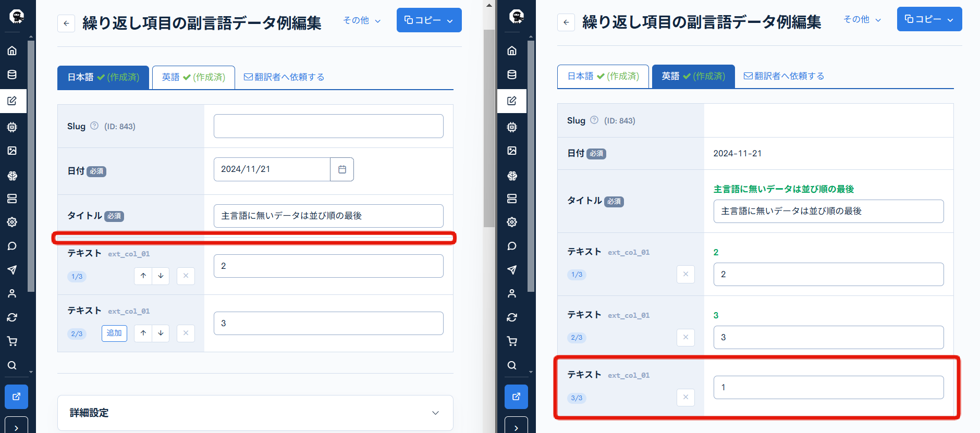
Task: Click the blue external-link button in the left window sidebar
Action: pyautogui.click(x=16, y=397)
